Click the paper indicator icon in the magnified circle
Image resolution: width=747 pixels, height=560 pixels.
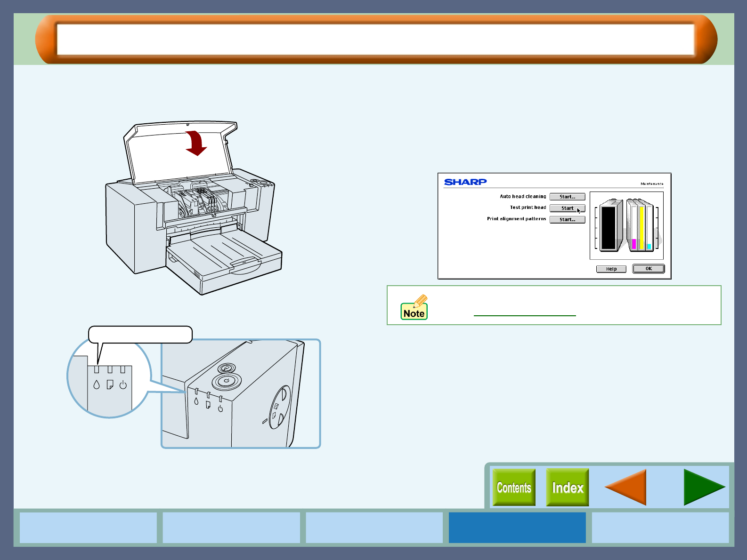[x=110, y=384]
